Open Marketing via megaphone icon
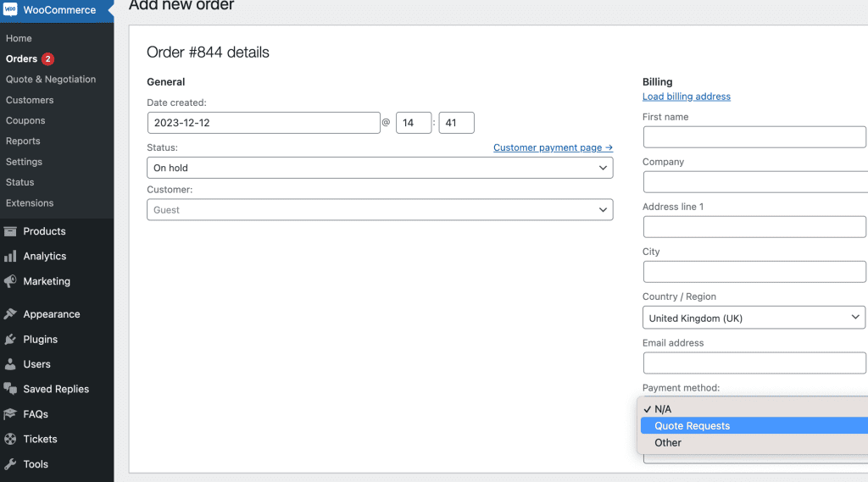The image size is (868, 482). [10, 281]
